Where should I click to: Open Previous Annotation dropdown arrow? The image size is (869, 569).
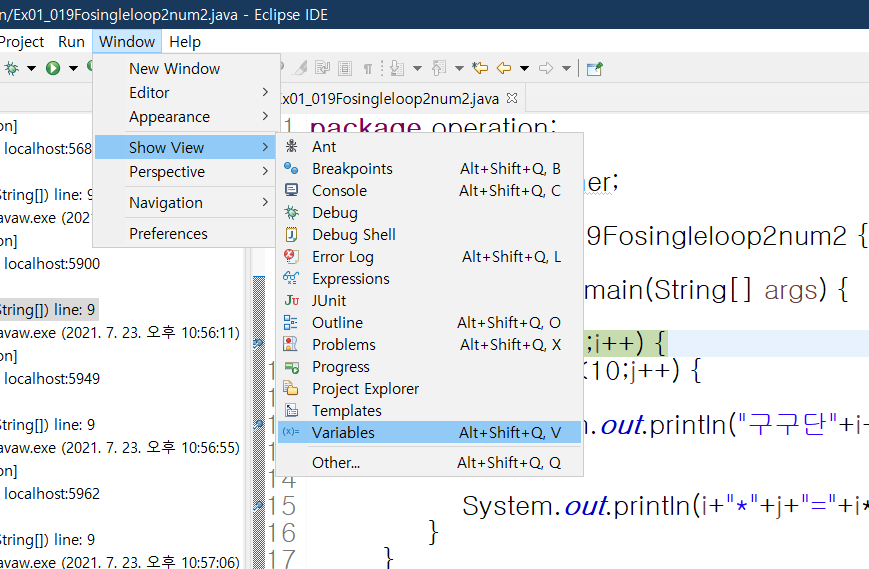coord(459,69)
